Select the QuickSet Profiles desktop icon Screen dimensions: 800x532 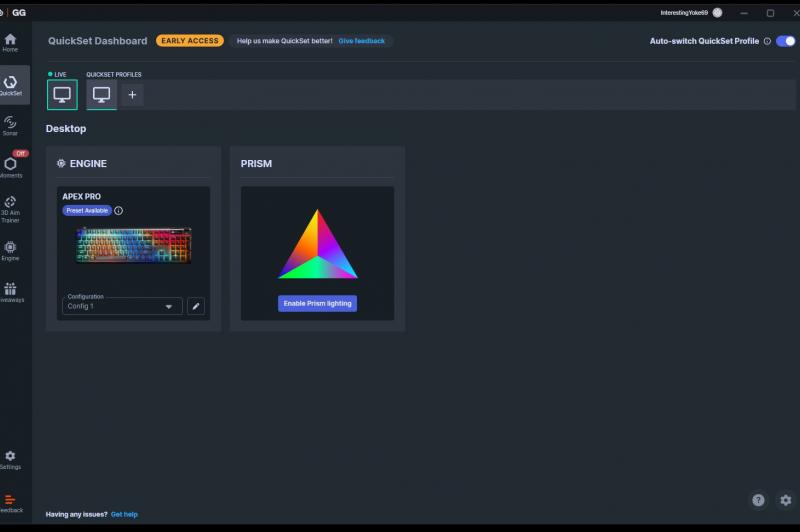[x=102, y=95]
